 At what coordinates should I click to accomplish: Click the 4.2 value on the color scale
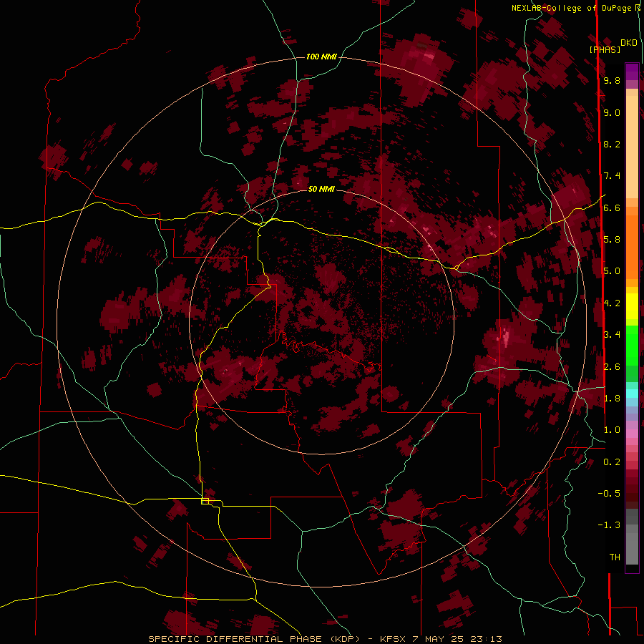pos(612,303)
